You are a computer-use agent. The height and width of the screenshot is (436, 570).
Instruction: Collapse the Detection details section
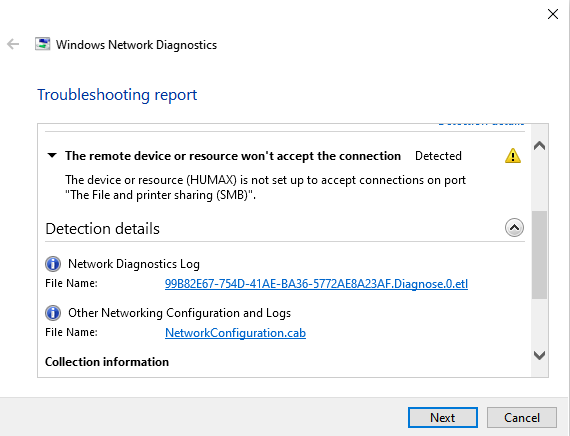(514, 228)
